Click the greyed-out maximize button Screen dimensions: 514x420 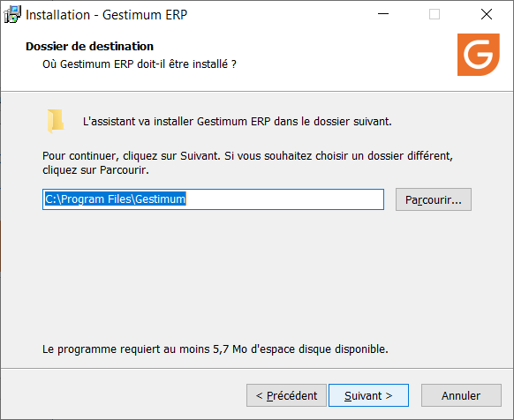click(435, 14)
